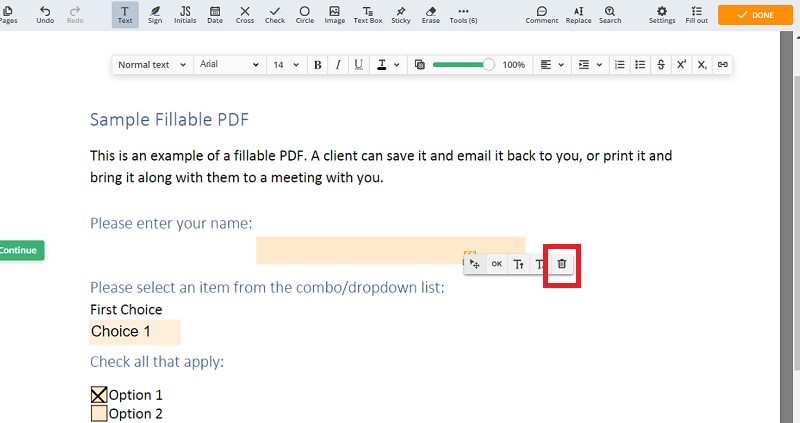Viewport: 800px width, 423px height.
Task: Click 'Please enter your name:' text
Action: [x=171, y=223]
